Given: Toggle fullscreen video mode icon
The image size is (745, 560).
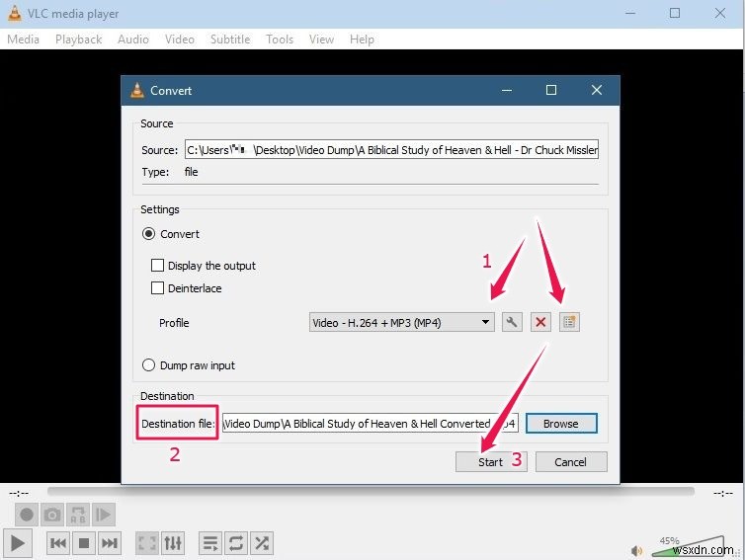Looking at the screenshot, I should [x=147, y=543].
